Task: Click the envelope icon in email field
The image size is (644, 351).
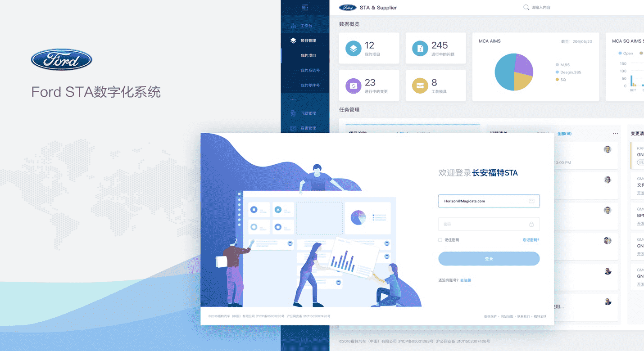Action: click(x=531, y=201)
